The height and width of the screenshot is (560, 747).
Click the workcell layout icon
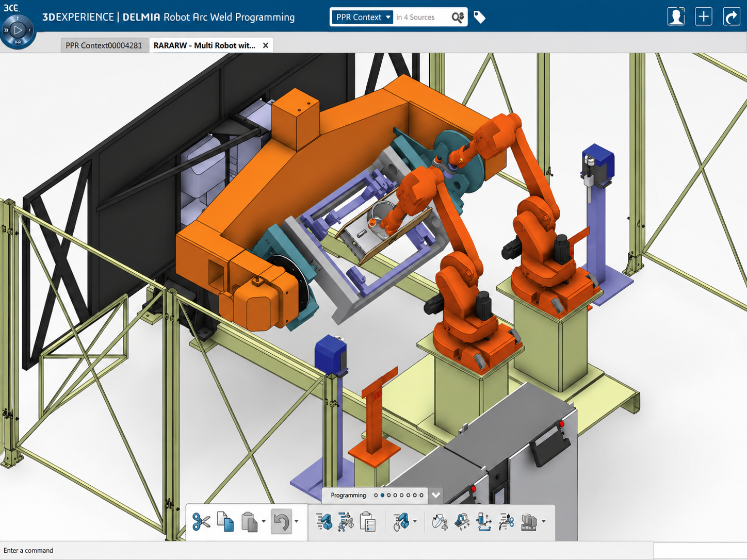tap(529, 522)
